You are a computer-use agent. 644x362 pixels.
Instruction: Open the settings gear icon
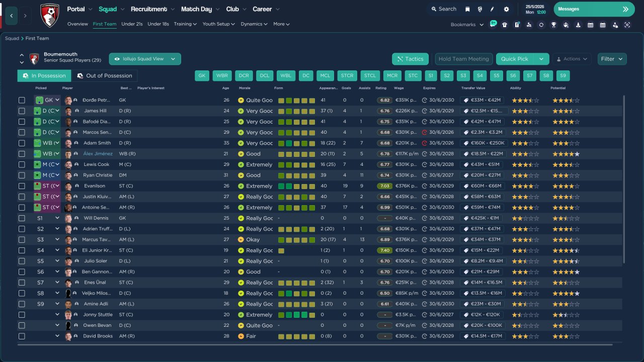506,9
